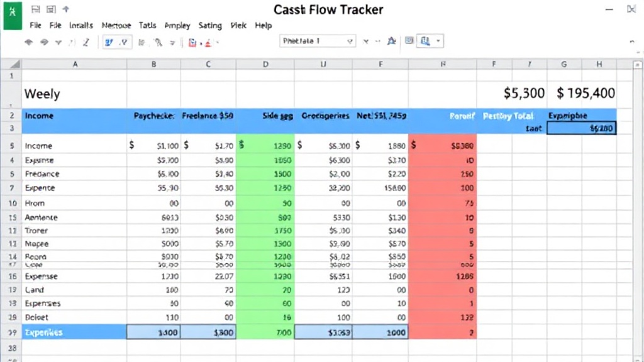
Task: Open the dropdown beside the highlighted sheet icon
Action: (x=438, y=41)
